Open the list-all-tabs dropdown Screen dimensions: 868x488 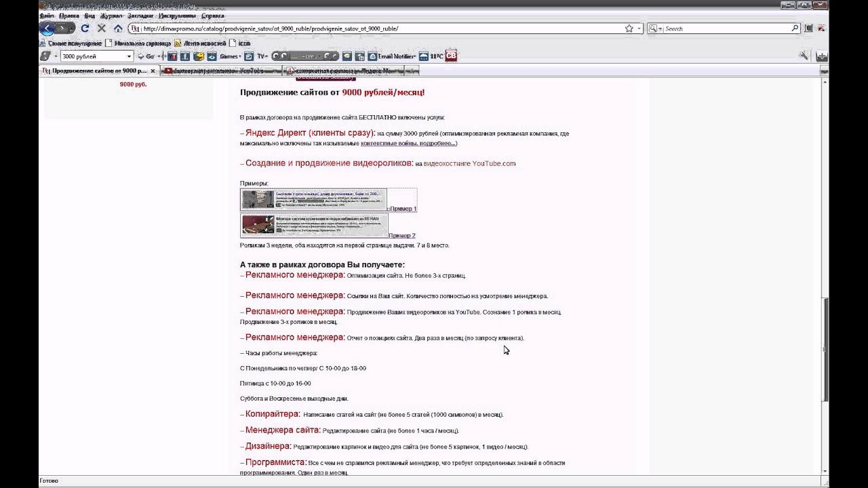click(x=824, y=70)
